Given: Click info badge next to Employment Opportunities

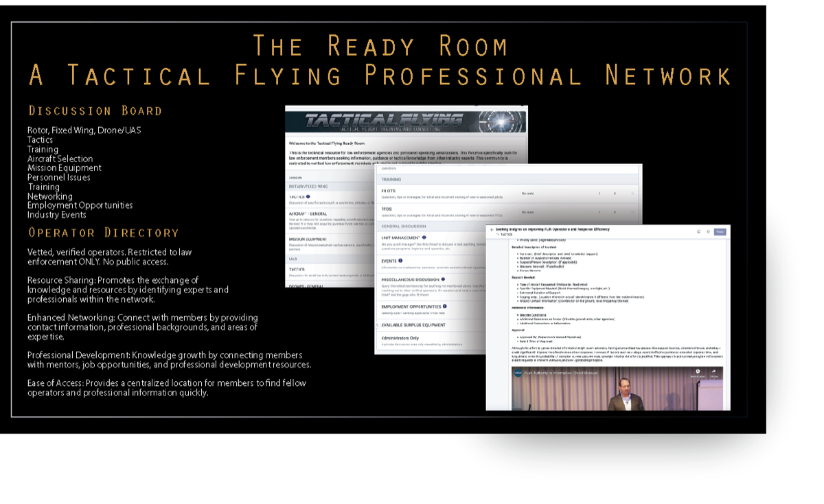Looking at the screenshot, I should coord(445,306).
